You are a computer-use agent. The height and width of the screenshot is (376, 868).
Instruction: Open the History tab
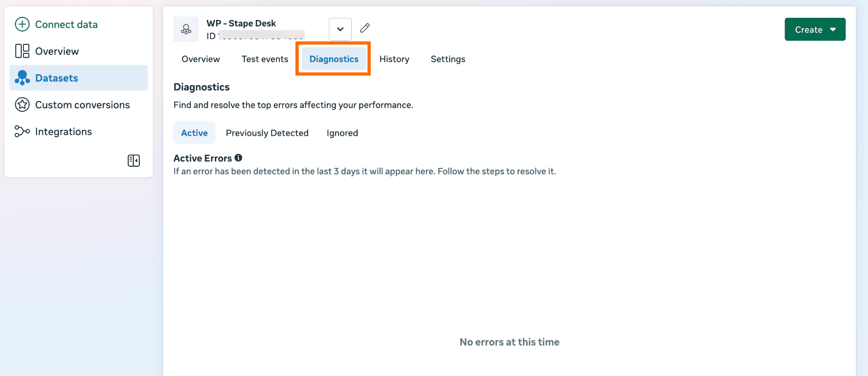pyautogui.click(x=394, y=59)
